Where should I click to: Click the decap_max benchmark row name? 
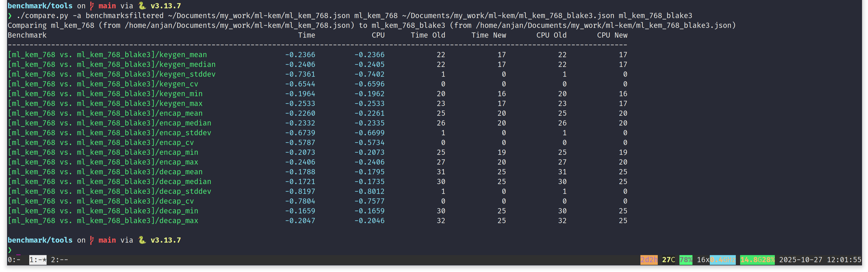coord(103,221)
